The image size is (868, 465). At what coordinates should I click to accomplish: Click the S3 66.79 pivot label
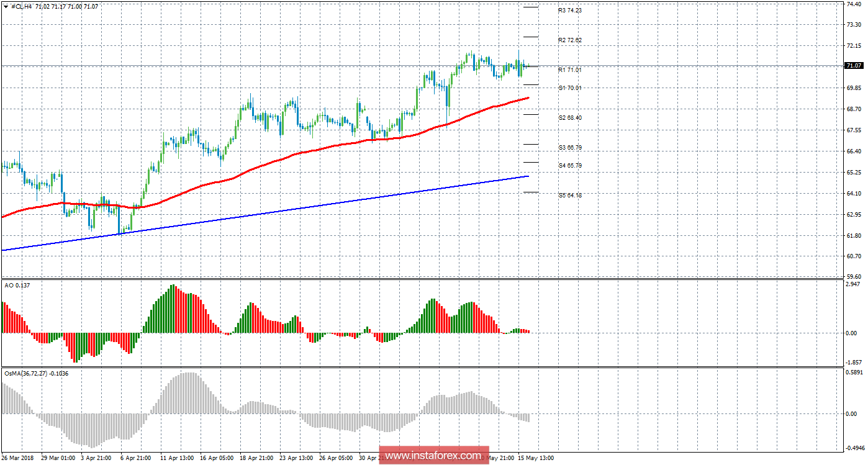[x=569, y=148]
